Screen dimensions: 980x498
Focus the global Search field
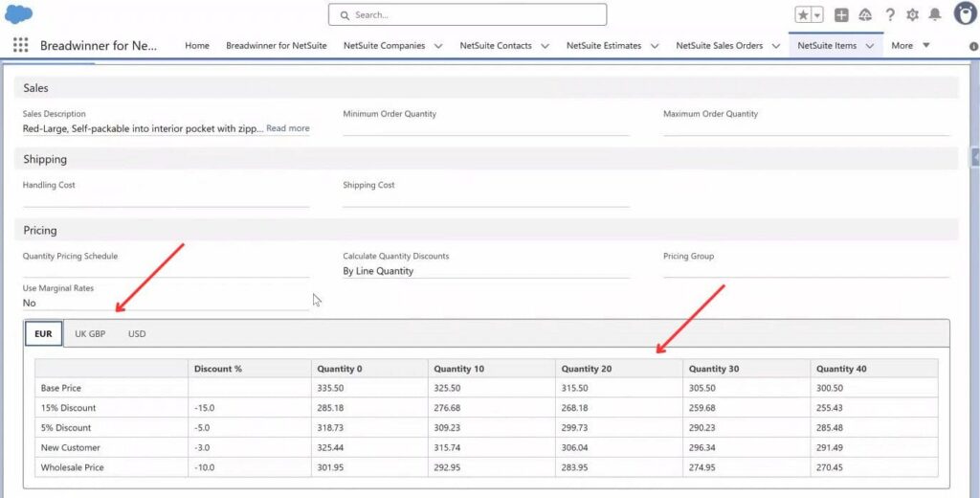click(x=467, y=14)
